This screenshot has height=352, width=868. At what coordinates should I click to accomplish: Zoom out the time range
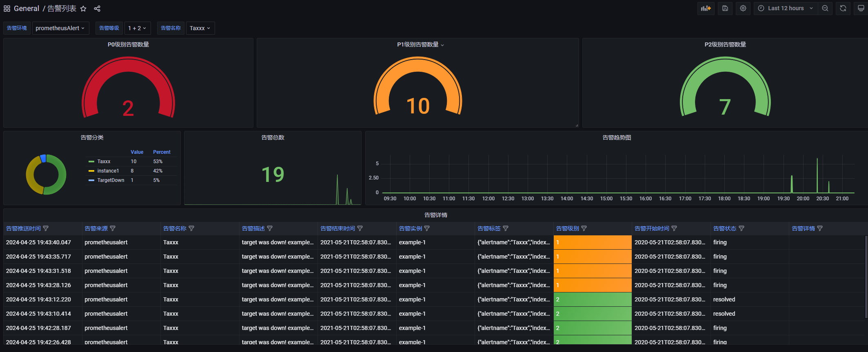[x=825, y=8]
